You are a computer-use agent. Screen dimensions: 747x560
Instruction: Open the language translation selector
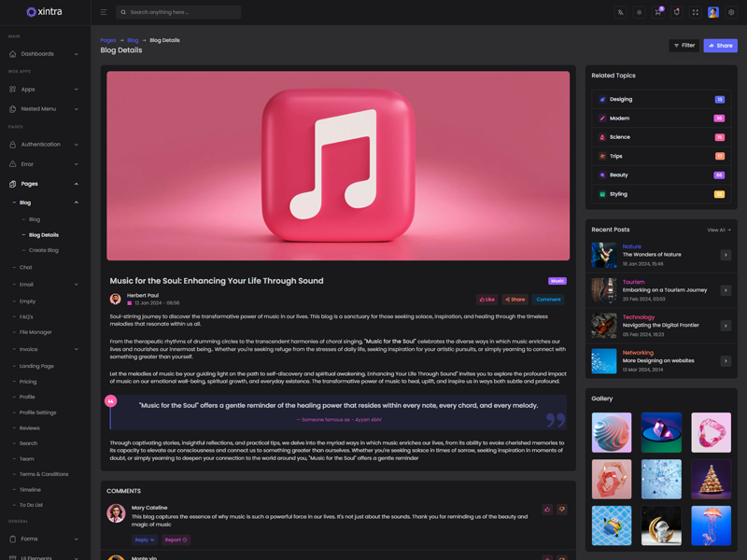tap(620, 12)
